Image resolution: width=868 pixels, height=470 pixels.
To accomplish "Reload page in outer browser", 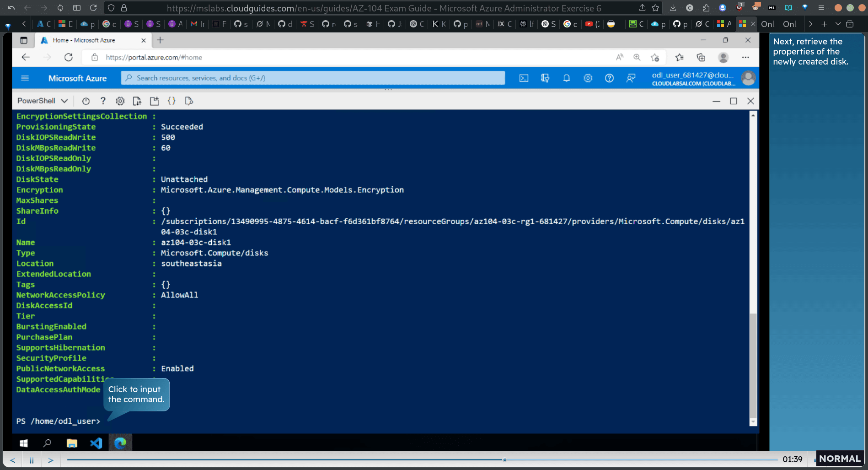I will click(x=93, y=8).
